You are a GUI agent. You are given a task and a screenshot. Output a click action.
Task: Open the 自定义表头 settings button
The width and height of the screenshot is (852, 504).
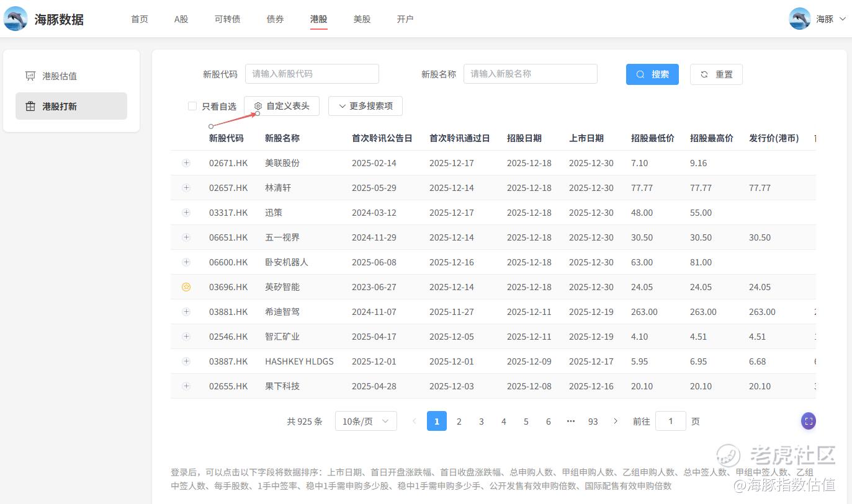(x=282, y=106)
